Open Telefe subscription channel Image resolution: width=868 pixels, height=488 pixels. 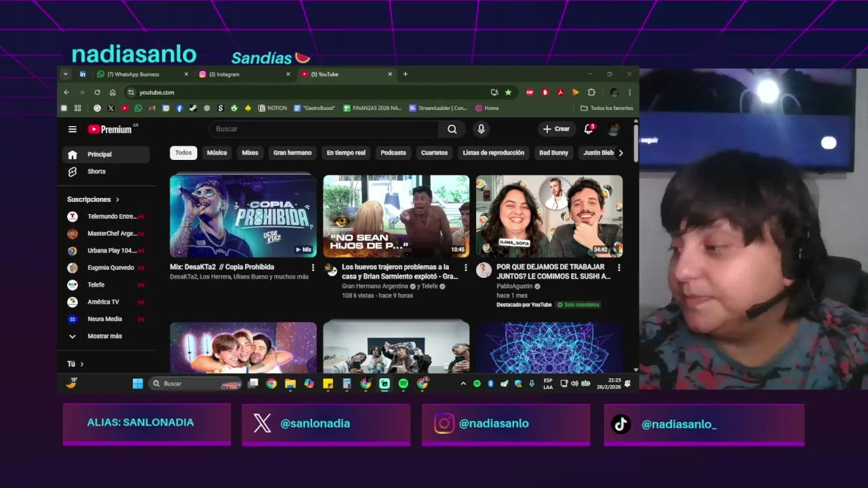(x=106, y=285)
